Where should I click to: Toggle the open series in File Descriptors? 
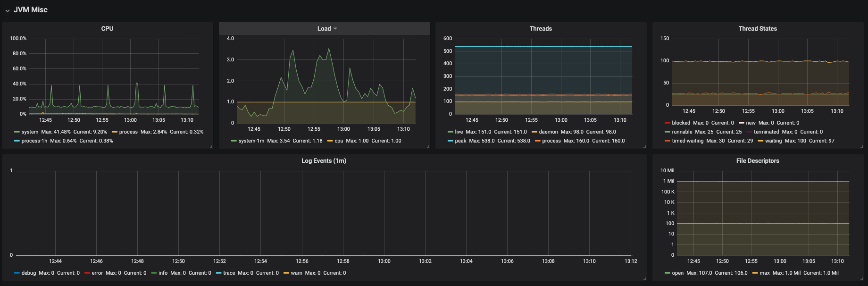[x=677, y=273]
